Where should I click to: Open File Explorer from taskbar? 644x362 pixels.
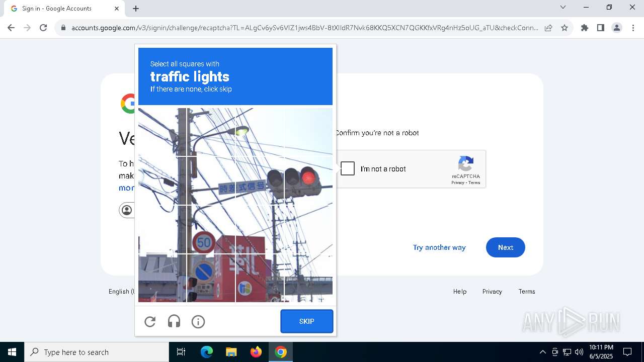(x=231, y=352)
